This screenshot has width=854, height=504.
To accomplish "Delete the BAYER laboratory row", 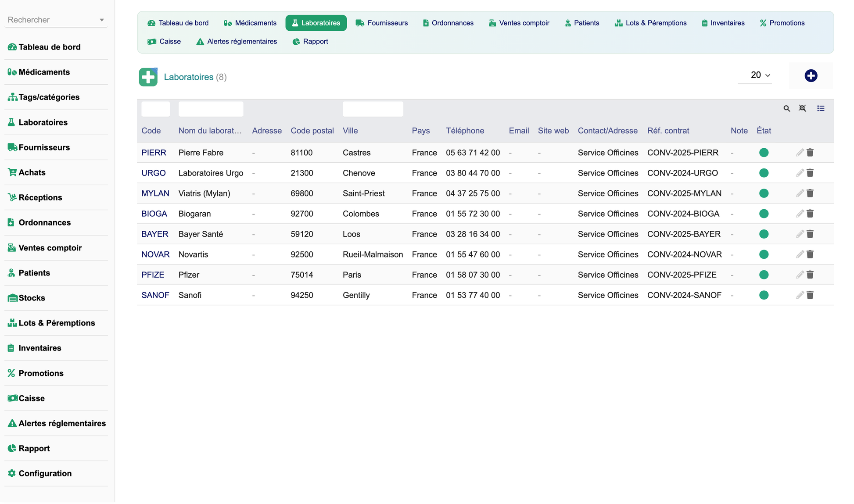I will [x=810, y=234].
